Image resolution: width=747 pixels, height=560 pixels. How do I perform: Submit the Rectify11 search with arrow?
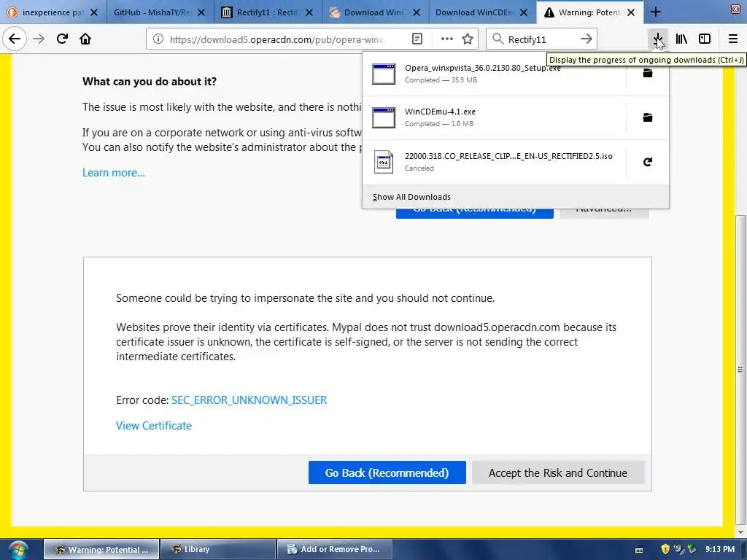[587, 39]
